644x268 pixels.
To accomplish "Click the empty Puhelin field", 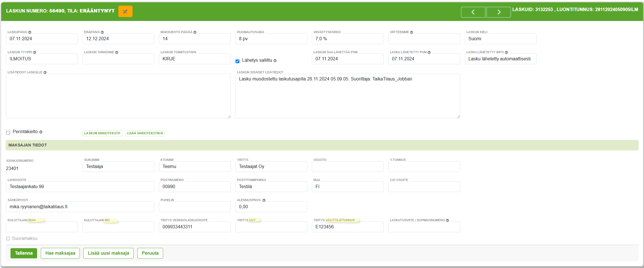I will pos(195,207).
